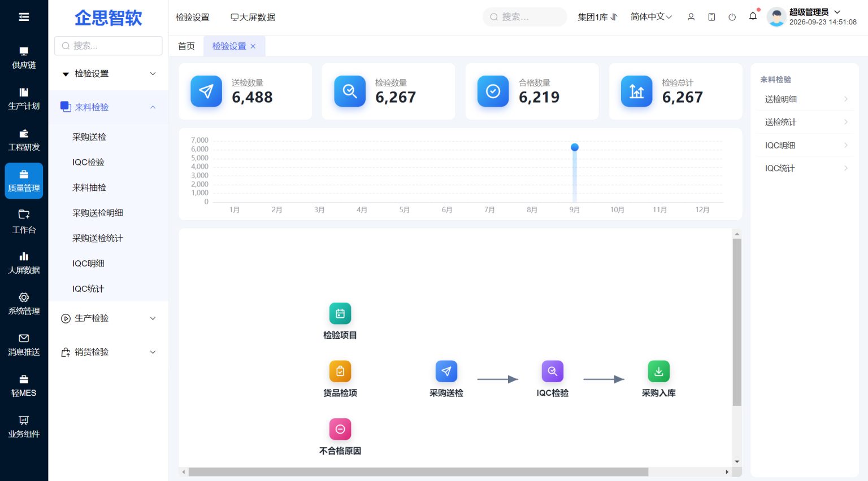Open 业务组件 sidebar module
This screenshot has width=868, height=481.
pyautogui.click(x=24, y=427)
